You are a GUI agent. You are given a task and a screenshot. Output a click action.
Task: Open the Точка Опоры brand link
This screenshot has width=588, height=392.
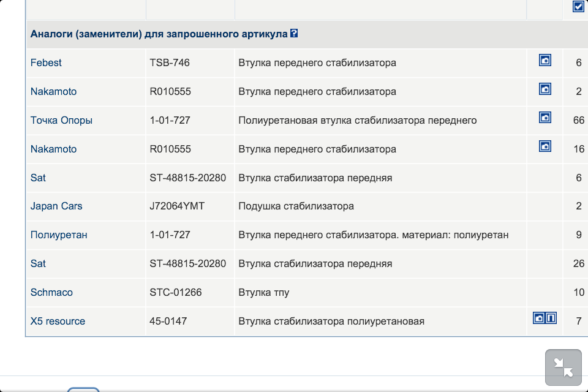tap(61, 121)
